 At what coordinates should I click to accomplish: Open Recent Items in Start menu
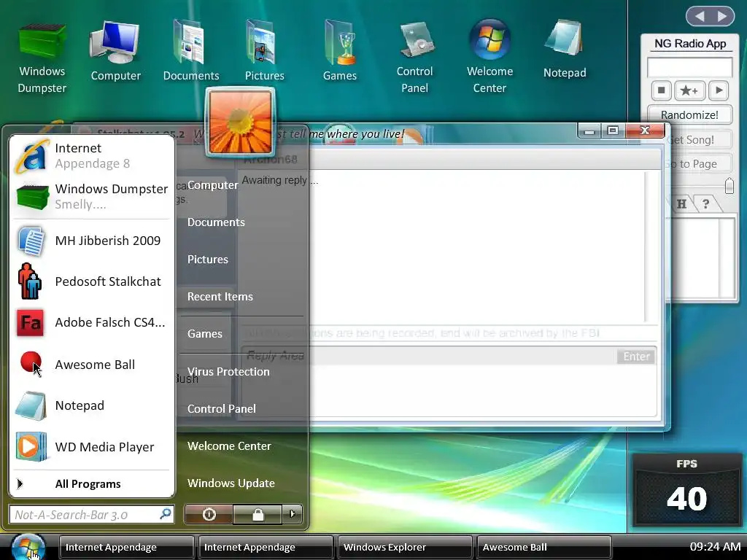(220, 296)
